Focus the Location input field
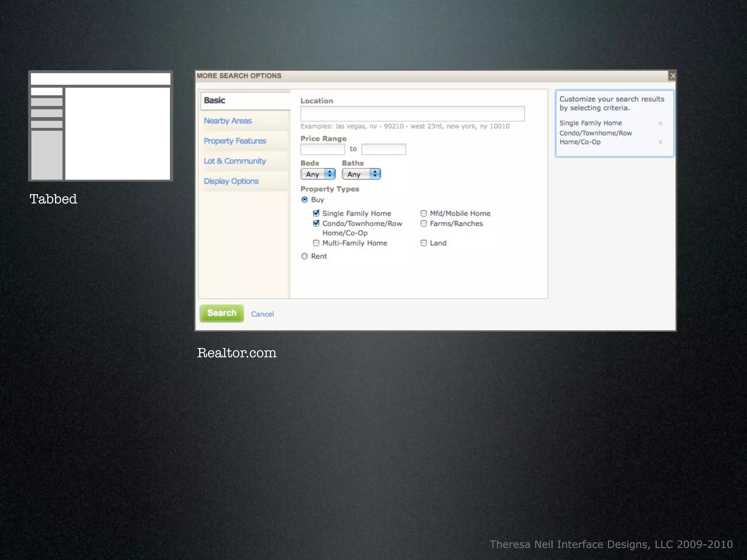 pos(412,114)
